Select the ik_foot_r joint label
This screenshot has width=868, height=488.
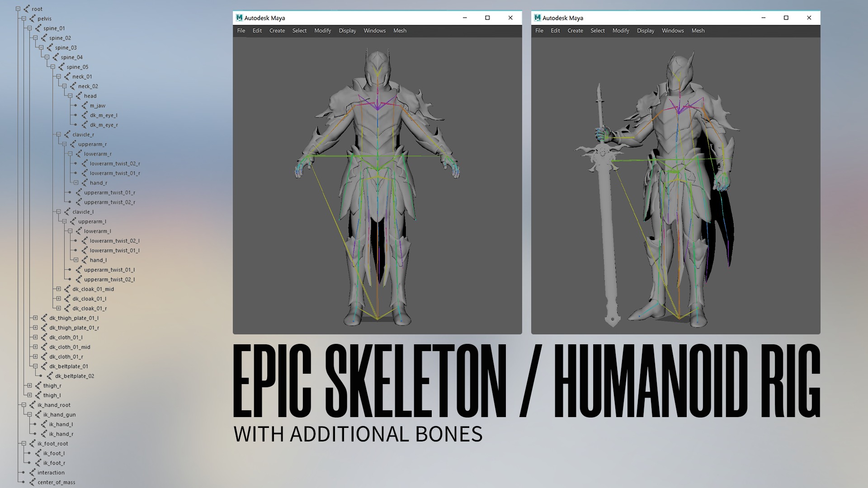54,463
